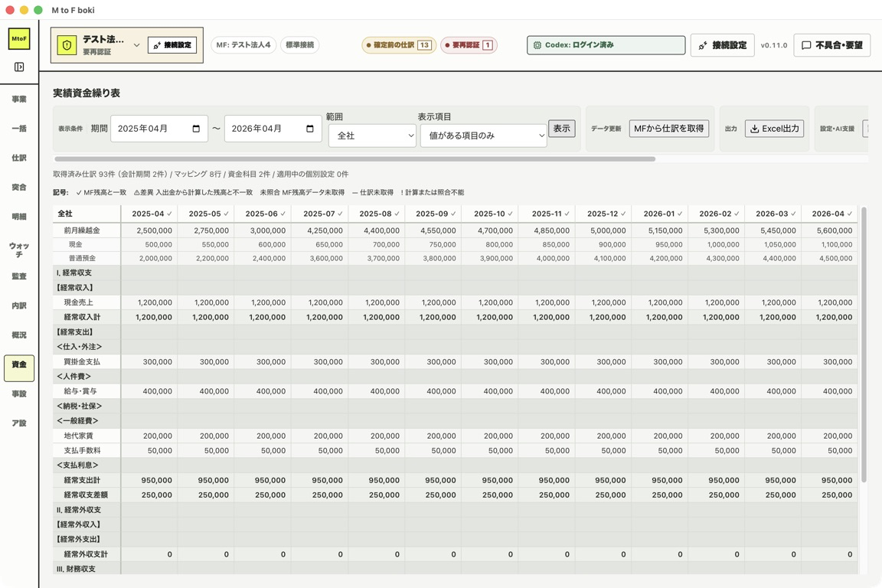Click the 普通預金 row label

82,258
